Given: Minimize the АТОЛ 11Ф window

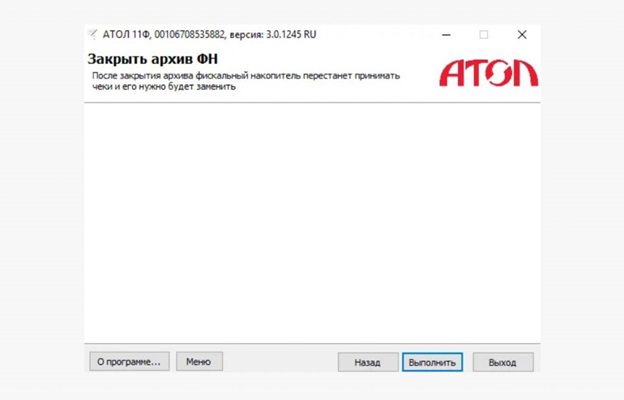Looking at the screenshot, I should 447,35.
